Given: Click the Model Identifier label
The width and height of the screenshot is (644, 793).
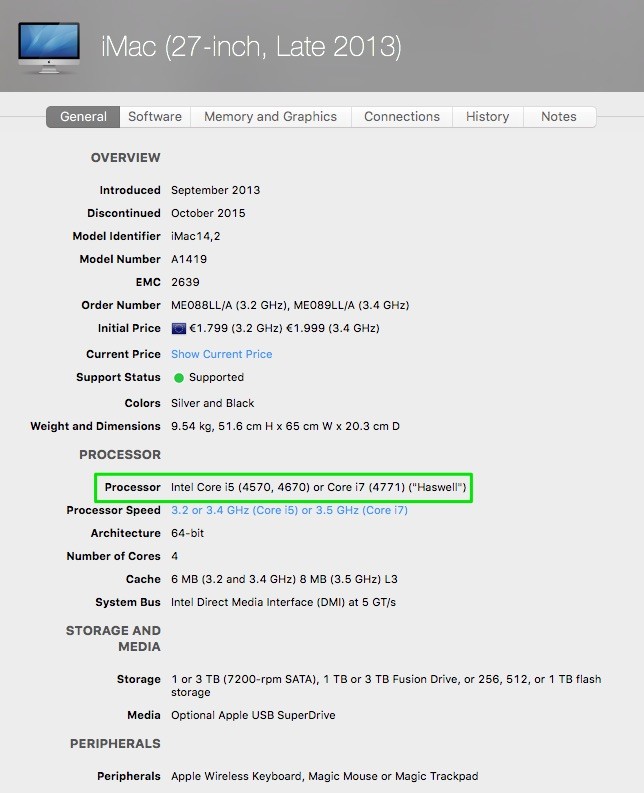Looking at the screenshot, I should coord(116,236).
